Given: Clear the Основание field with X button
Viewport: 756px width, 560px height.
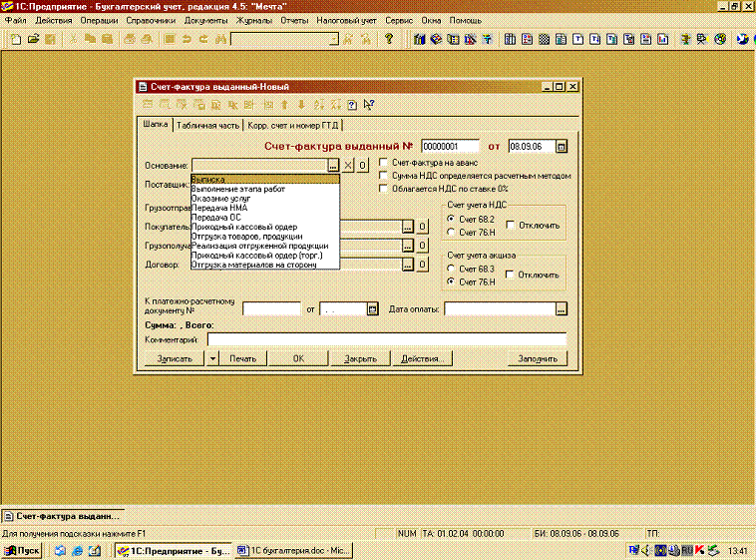Looking at the screenshot, I should 348,166.
